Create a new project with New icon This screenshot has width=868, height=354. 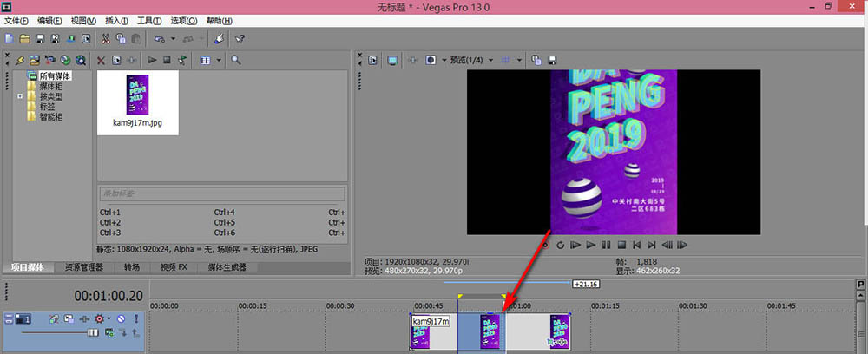tap(9, 39)
